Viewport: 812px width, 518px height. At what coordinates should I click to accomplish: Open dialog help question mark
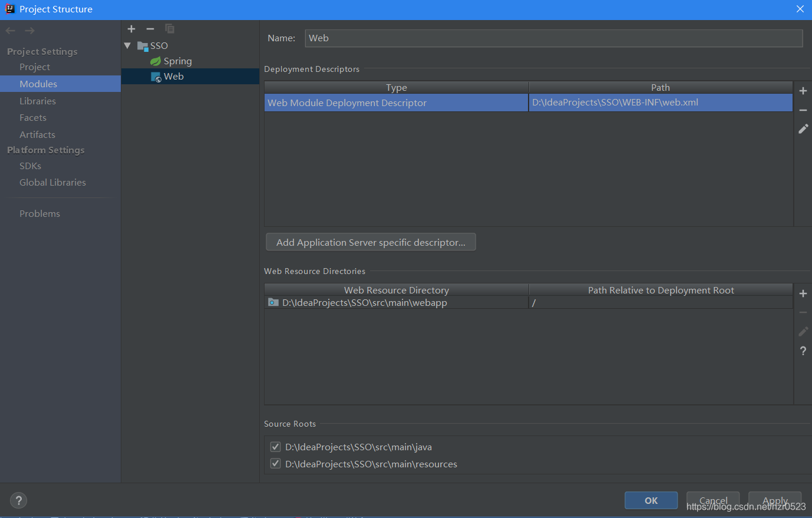click(x=19, y=500)
